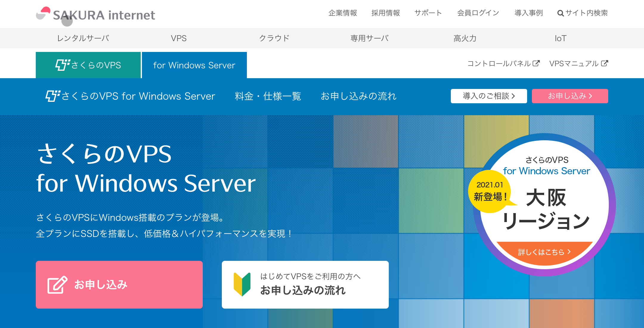Click the さくらのVPS logo icon in the green tab
The image size is (644, 328).
tap(62, 65)
